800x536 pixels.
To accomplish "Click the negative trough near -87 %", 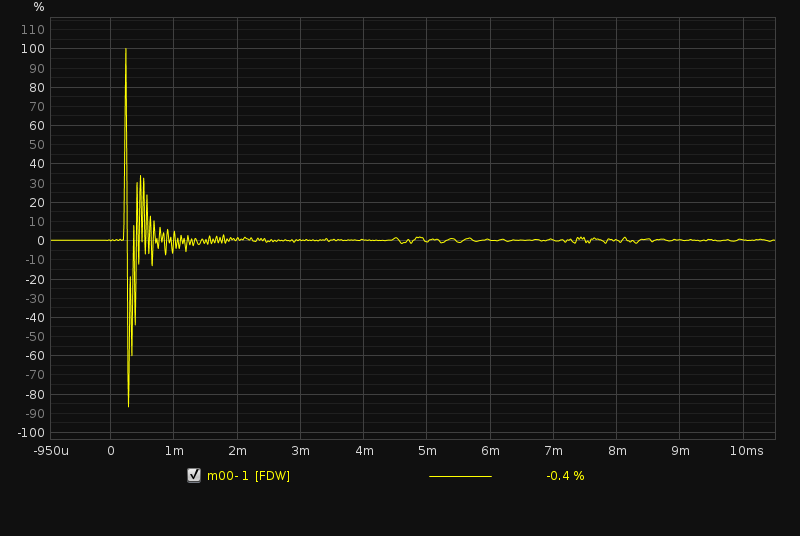I will pyautogui.click(x=128, y=405).
